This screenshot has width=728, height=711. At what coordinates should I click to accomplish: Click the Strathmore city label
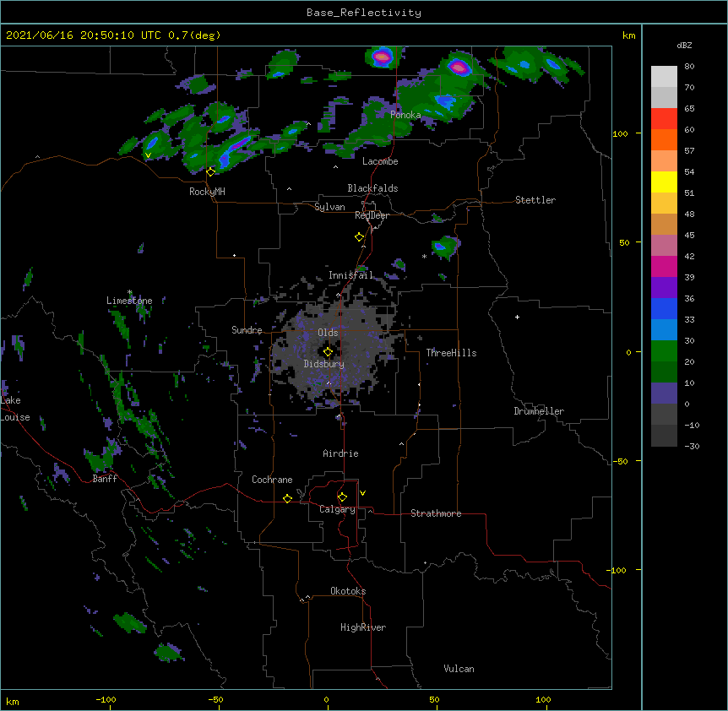pyautogui.click(x=436, y=513)
